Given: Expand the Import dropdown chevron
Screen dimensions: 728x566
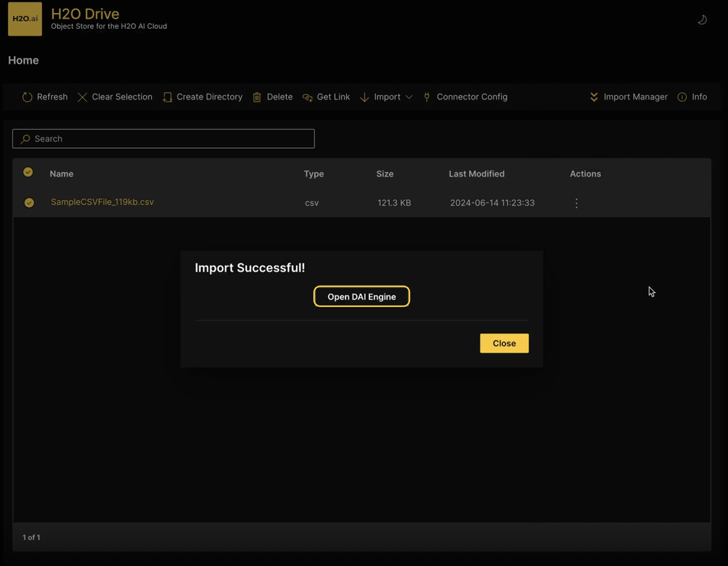Looking at the screenshot, I should point(409,97).
